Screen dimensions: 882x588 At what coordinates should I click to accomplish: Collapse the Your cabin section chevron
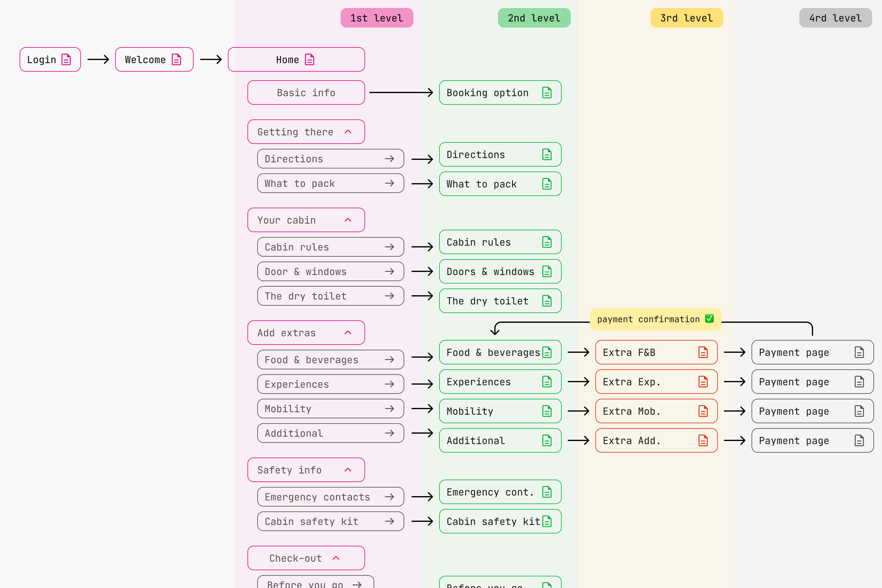coord(348,220)
